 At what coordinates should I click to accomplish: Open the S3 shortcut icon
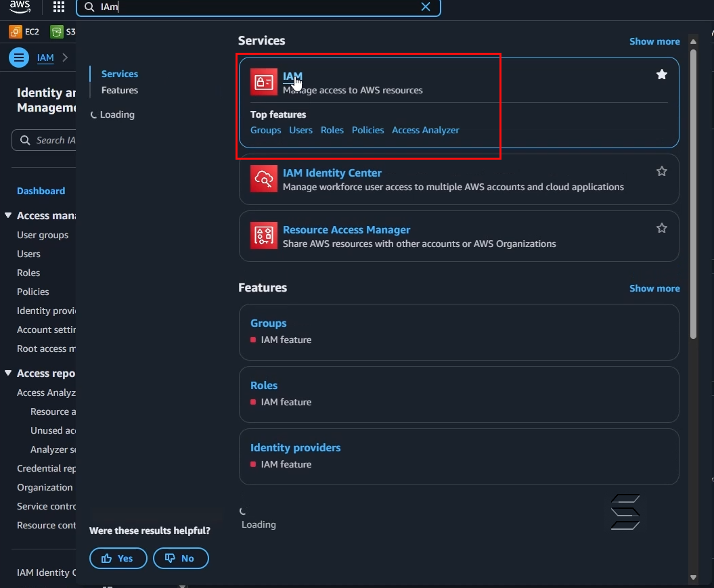click(56, 32)
